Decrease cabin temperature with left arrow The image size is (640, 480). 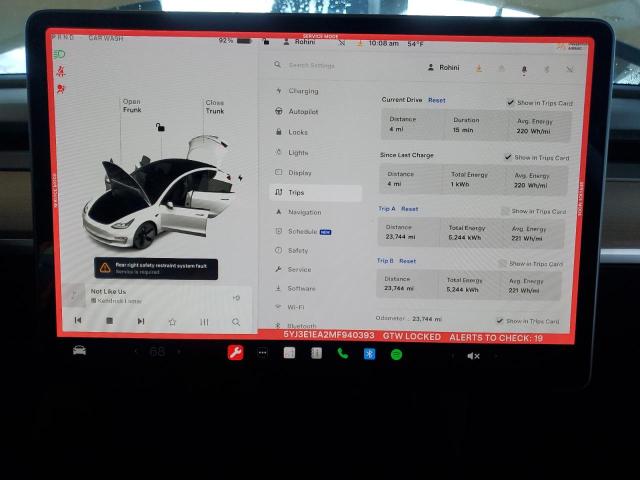(137, 351)
